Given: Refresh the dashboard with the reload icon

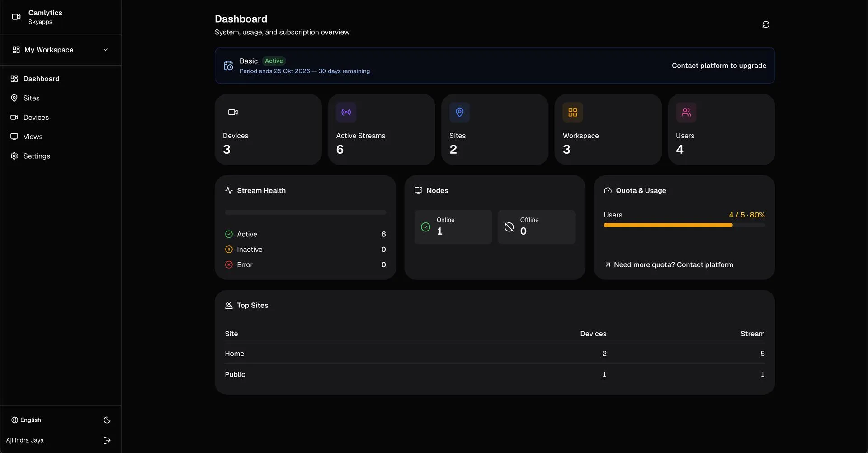Looking at the screenshot, I should pyautogui.click(x=766, y=24).
